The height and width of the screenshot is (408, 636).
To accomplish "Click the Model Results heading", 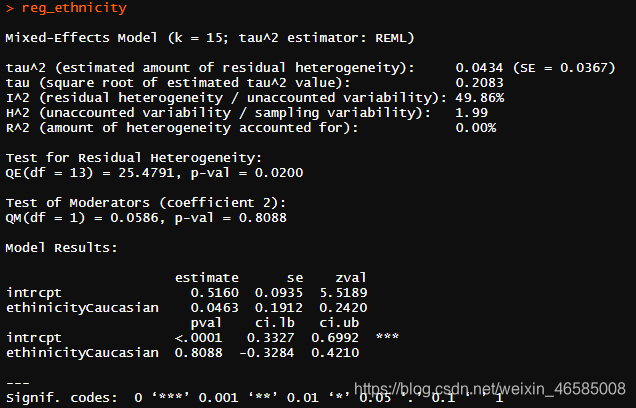I will click(x=61, y=248).
